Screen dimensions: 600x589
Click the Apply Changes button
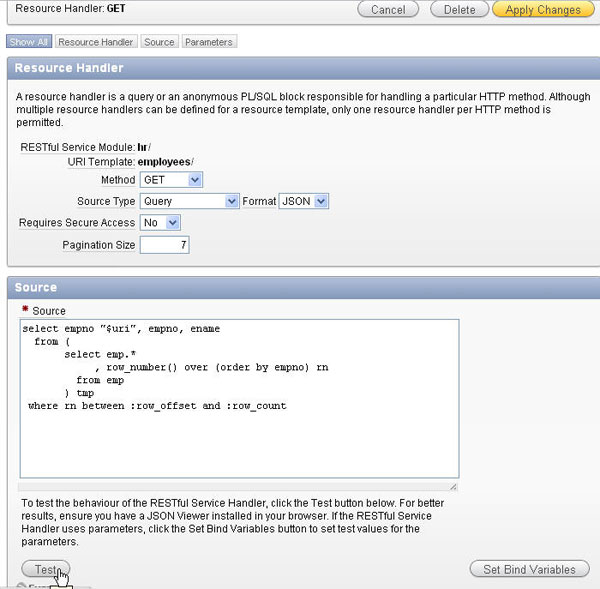(x=543, y=9)
